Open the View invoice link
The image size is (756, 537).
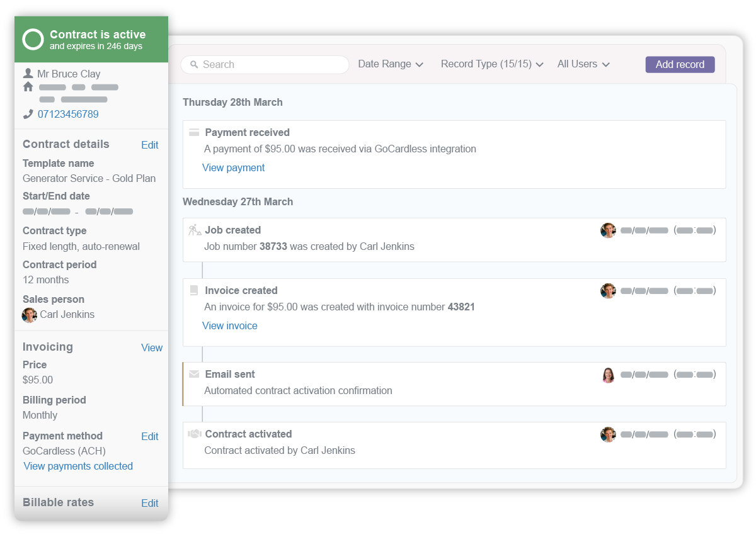(229, 326)
